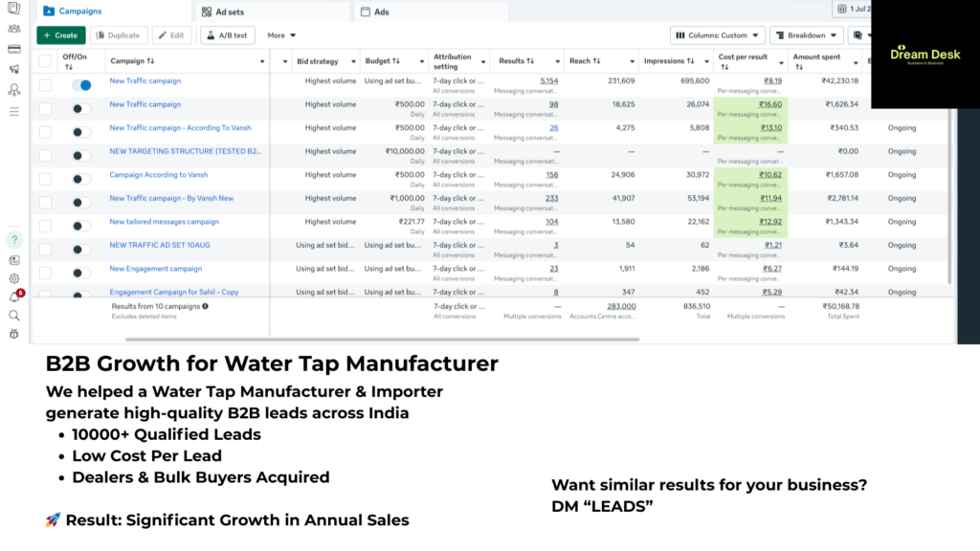Open notifications bell with red badge

pos(14,297)
